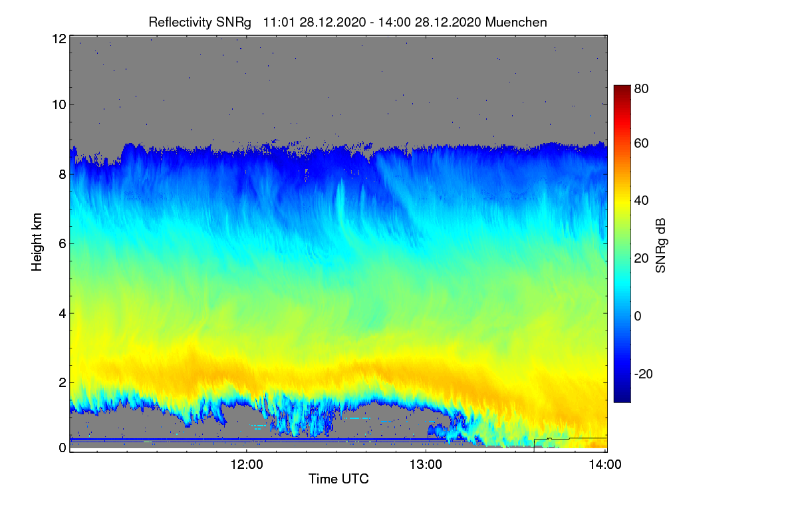The image size is (798, 532).
Task: Click the 0 label beside the colorbar
Action: 638,317
